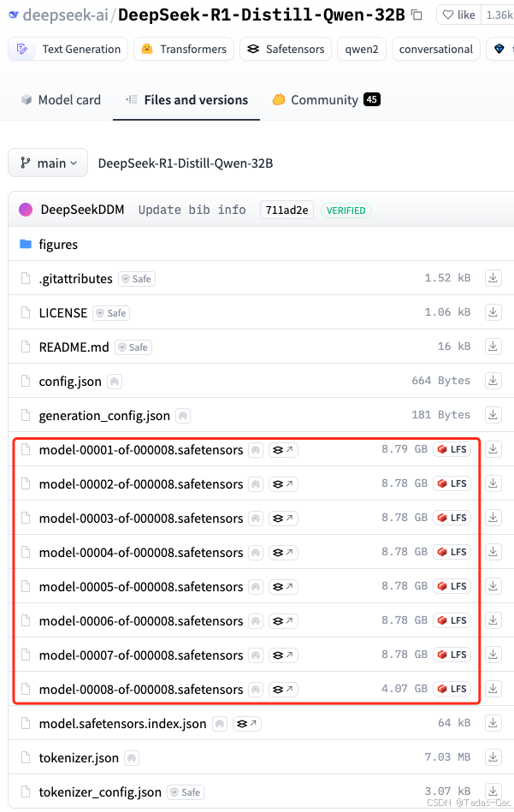Image resolution: width=514 pixels, height=812 pixels.
Task: Open the README.md file
Action: [x=74, y=347]
